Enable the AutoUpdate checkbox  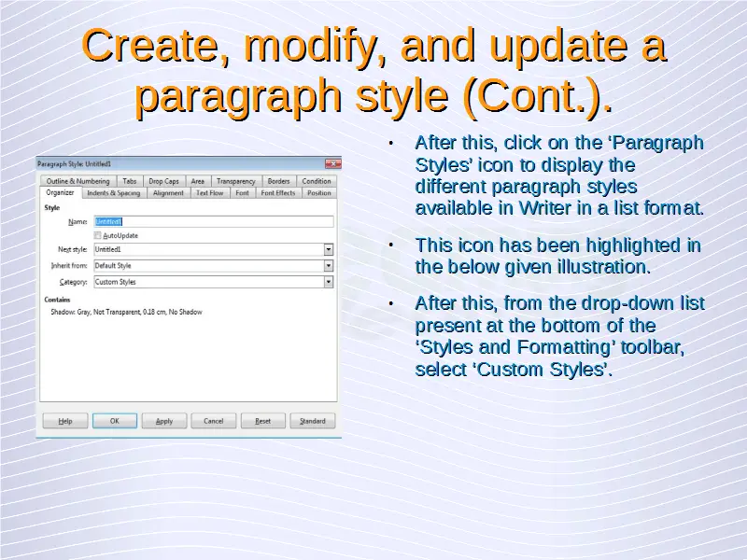tap(98, 236)
